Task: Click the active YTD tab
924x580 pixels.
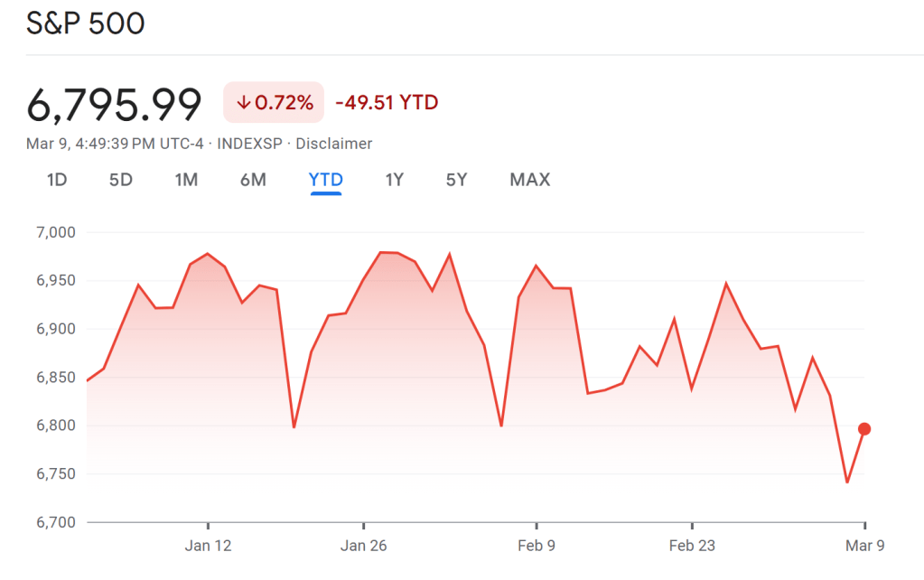Action: tap(325, 180)
